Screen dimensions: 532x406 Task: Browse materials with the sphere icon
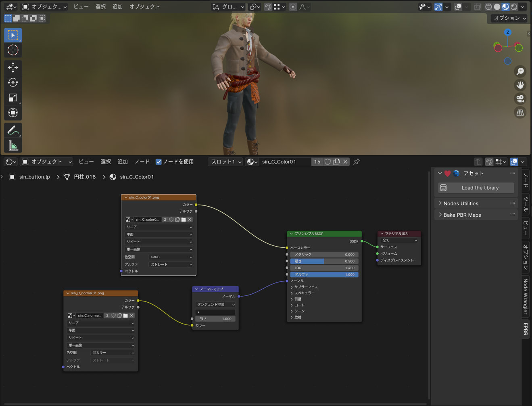tap(252, 162)
